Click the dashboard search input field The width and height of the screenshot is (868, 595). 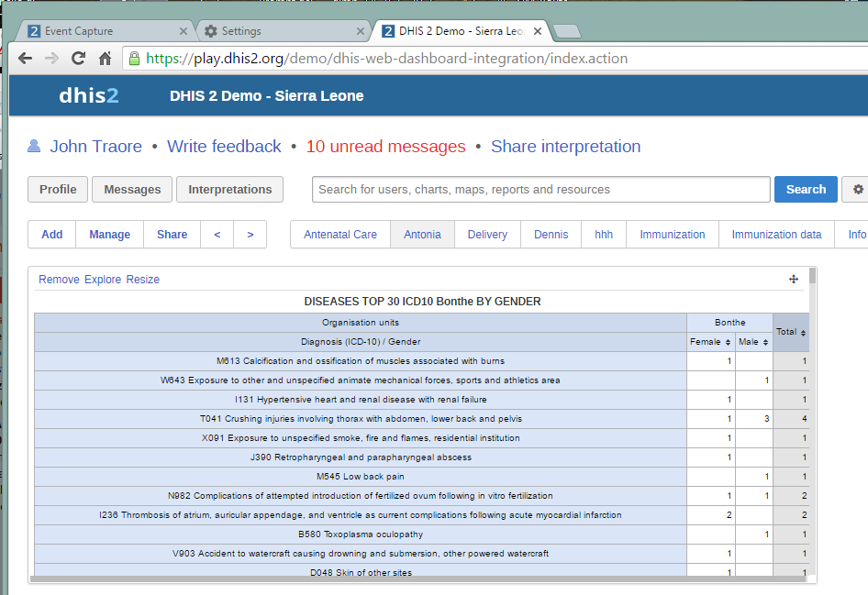click(540, 190)
